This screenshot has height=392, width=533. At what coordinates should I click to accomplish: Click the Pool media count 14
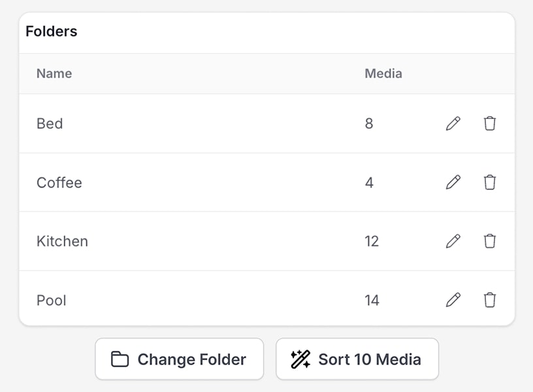click(x=372, y=300)
